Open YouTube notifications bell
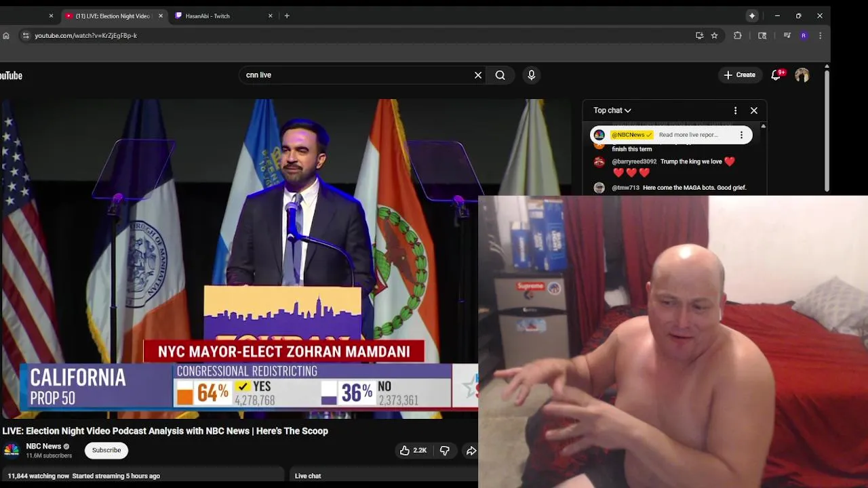This screenshot has width=868, height=488. [x=777, y=75]
